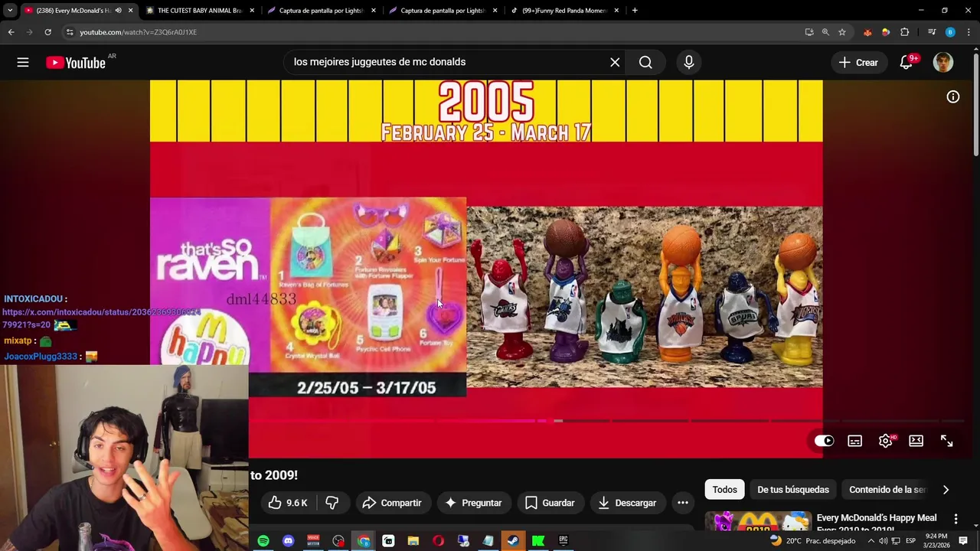Open the Windows notification center
980x551 pixels.
coord(963,541)
